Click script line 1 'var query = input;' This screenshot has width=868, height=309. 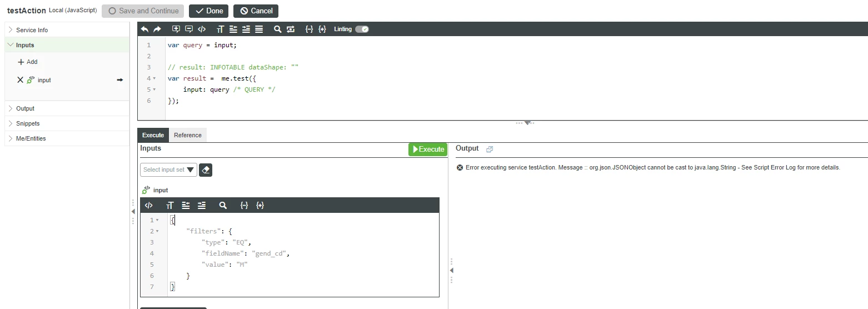[202, 45]
